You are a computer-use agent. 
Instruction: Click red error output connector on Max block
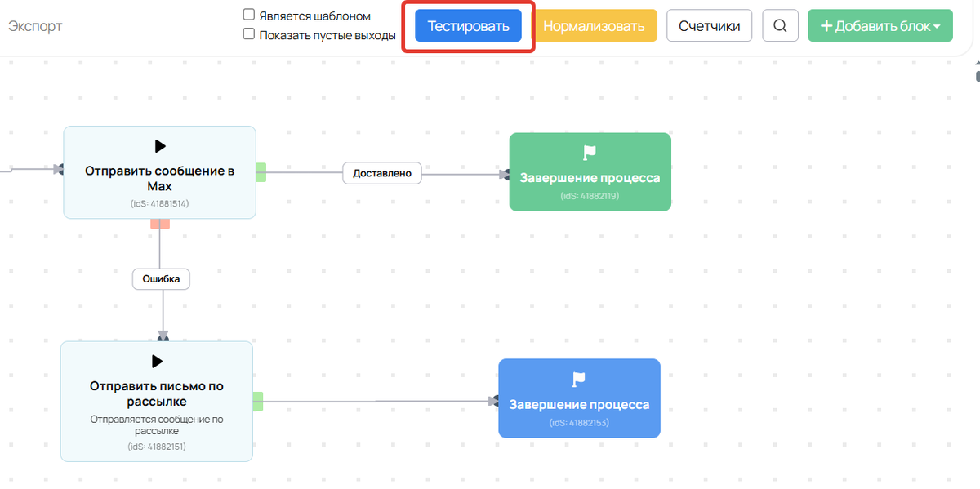160,224
